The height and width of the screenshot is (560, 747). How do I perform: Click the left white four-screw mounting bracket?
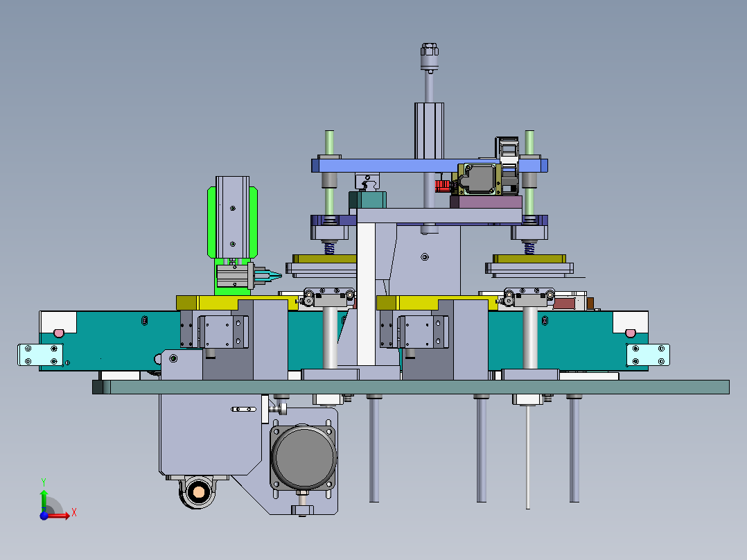pos(40,355)
